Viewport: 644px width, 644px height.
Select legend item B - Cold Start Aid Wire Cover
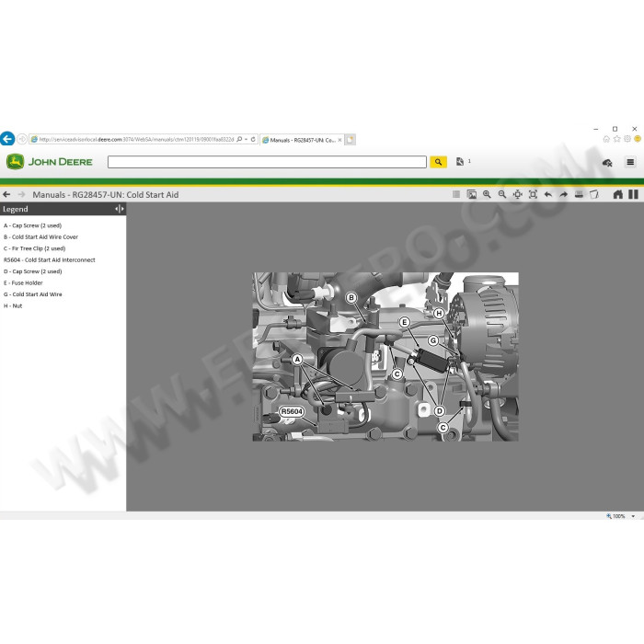(x=40, y=237)
